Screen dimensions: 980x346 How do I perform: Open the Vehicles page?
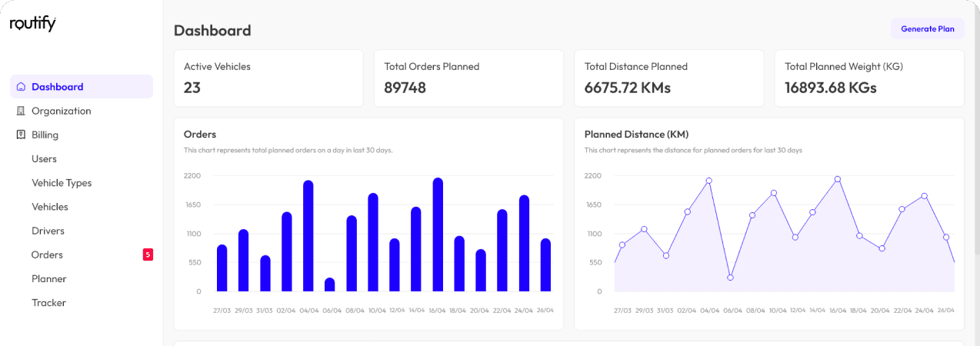[50, 207]
